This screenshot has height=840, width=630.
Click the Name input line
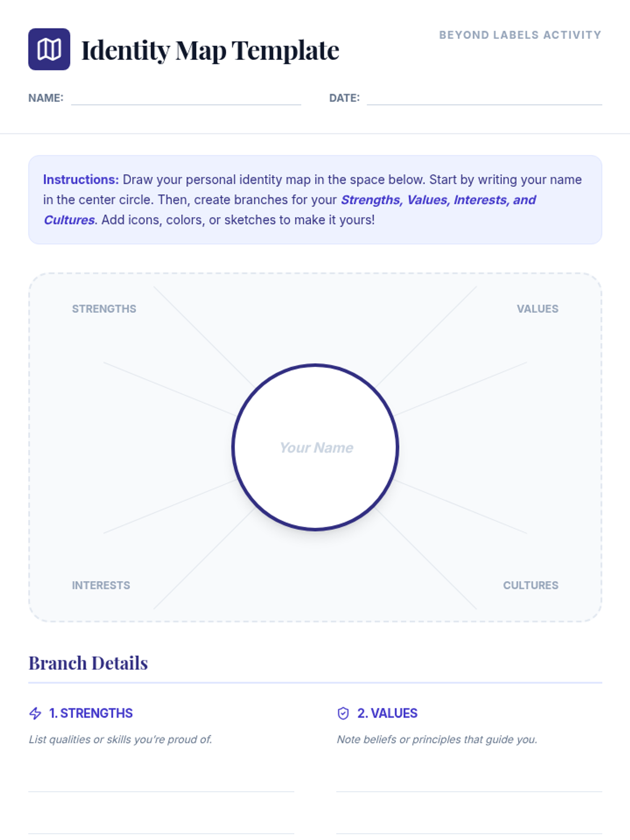click(186, 100)
